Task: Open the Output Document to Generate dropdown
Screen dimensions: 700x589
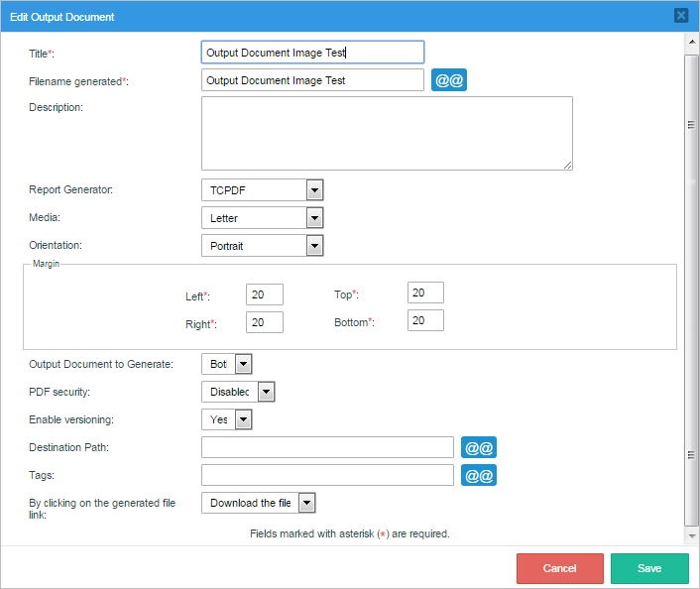Action: click(x=227, y=364)
